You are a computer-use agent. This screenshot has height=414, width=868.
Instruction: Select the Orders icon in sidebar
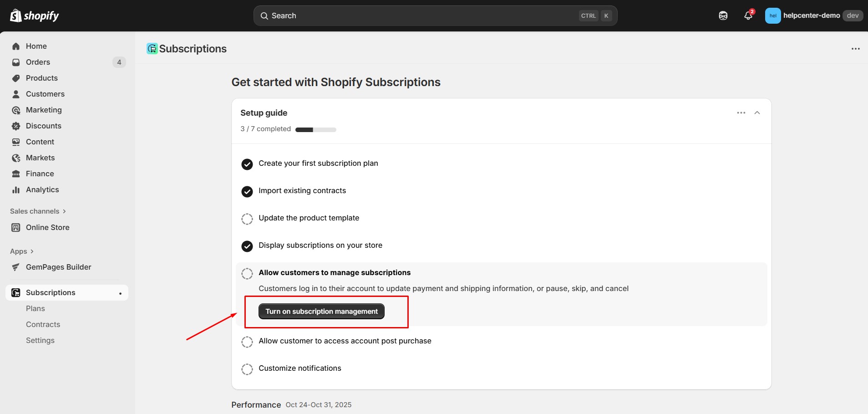coord(16,62)
